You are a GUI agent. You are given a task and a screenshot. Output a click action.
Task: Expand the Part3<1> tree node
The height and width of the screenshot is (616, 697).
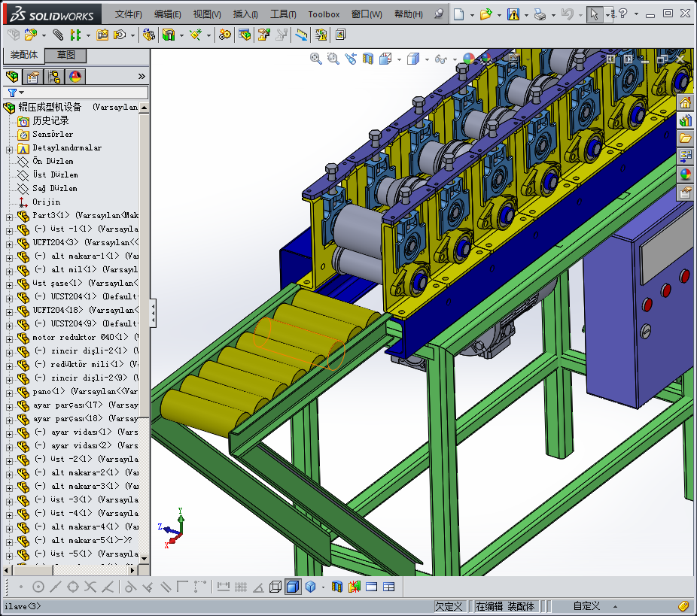coord(9,216)
